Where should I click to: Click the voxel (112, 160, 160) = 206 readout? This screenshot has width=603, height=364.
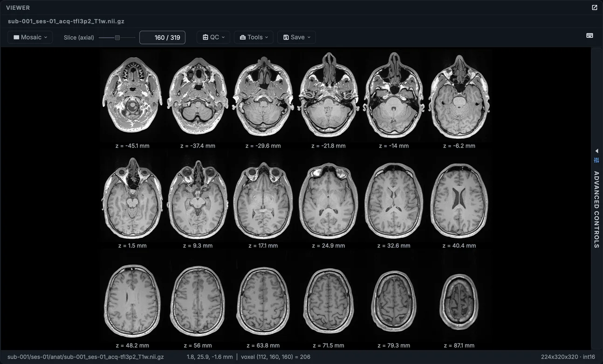pyautogui.click(x=275, y=357)
